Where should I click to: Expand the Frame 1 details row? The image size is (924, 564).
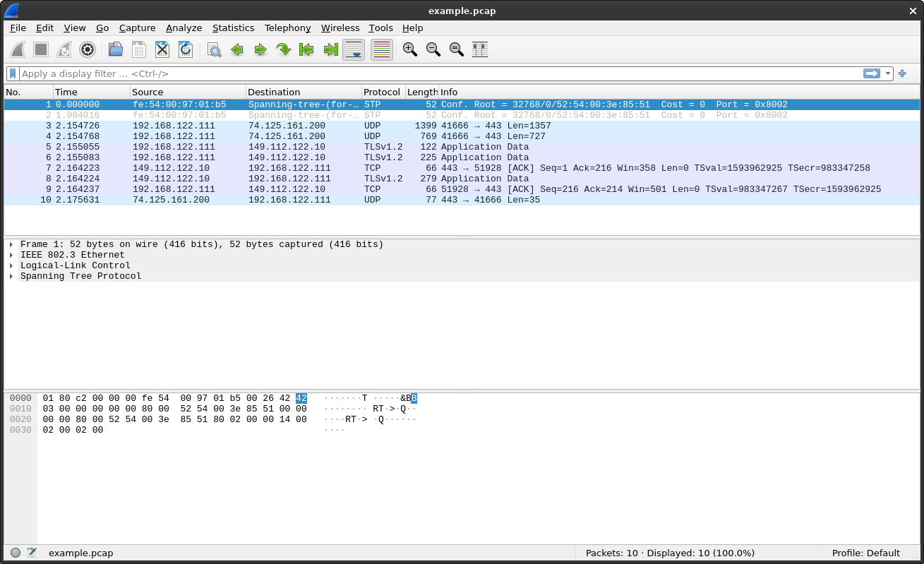tap(11, 245)
